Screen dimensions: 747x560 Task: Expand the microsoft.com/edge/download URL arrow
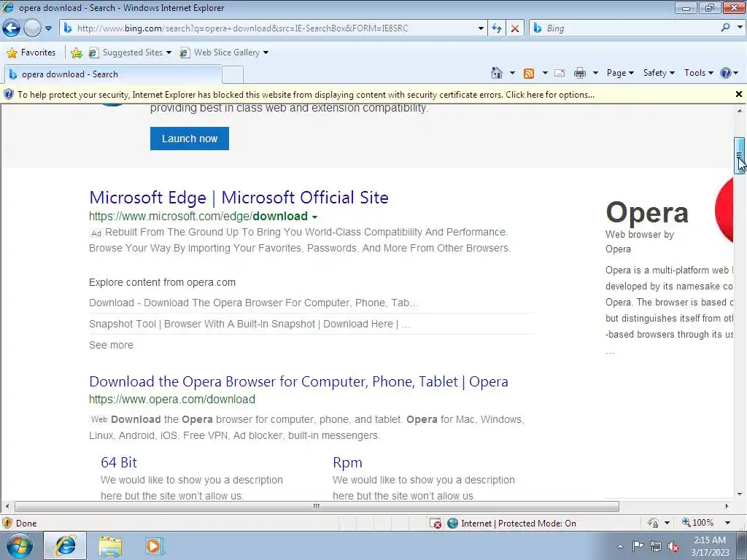[x=314, y=217]
